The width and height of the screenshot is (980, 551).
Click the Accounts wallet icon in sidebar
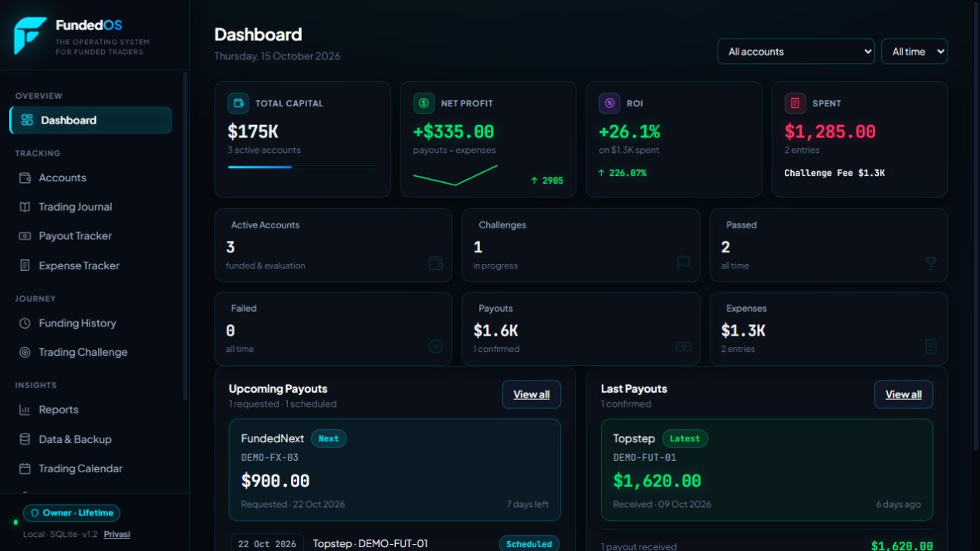25,177
